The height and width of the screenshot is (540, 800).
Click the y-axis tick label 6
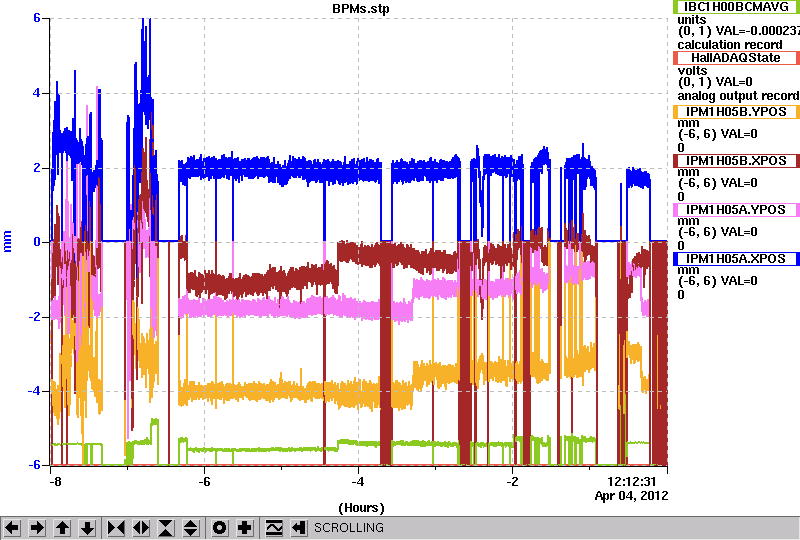(37, 18)
